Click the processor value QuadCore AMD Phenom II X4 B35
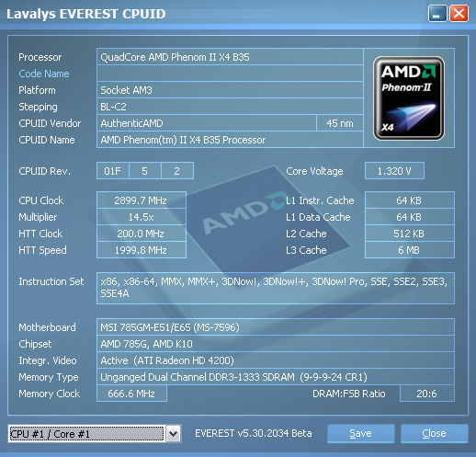 pyautogui.click(x=230, y=57)
